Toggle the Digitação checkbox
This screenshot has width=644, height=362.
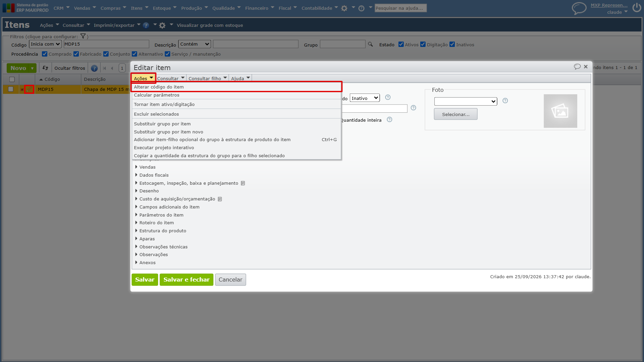pyautogui.click(x=423, y=44)
